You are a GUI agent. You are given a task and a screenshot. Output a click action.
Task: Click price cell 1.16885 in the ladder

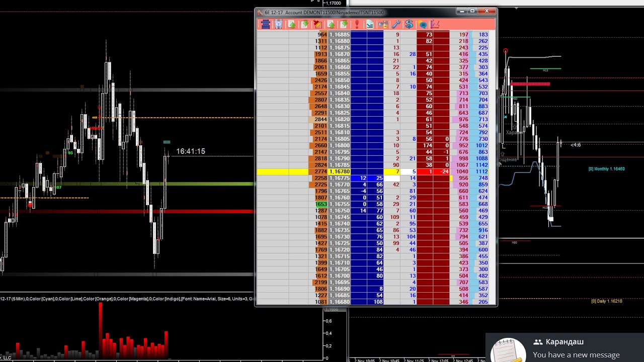[x=340, y=35]
